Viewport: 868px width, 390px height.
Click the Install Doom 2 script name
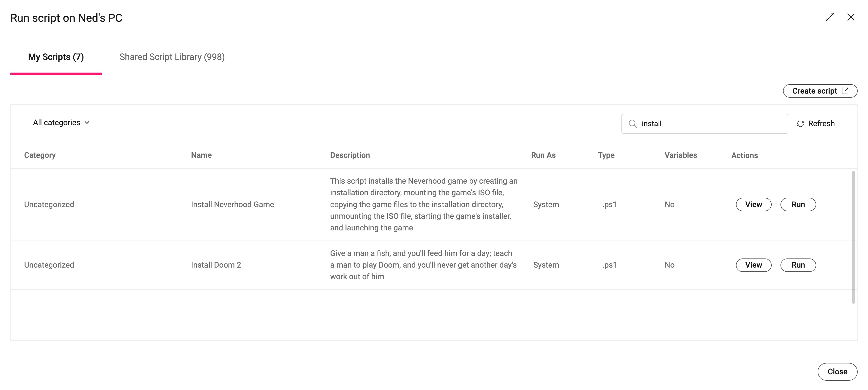(216, 265)
